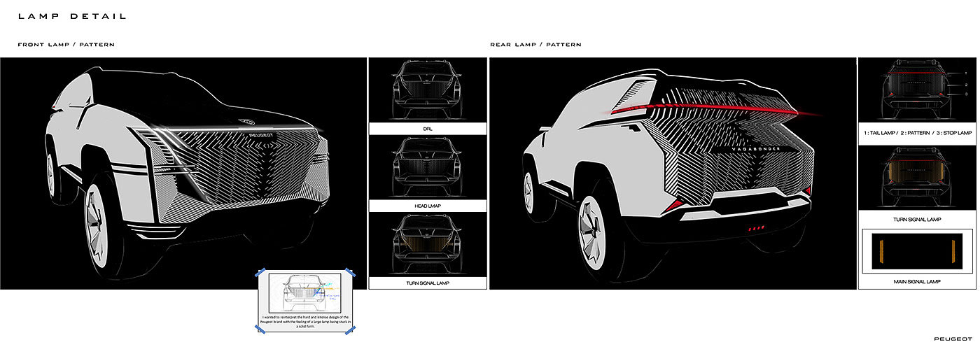Screen dimensions: 980x347
Task: Click the MAIN SIGNAL LAMP caption
Action: coord(917,282)
